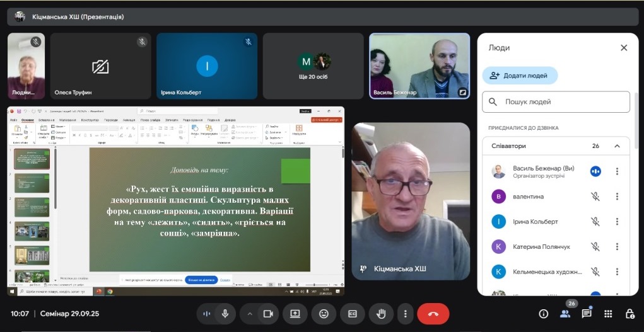Turn on closed captions
Viewport: 644px width, 332px height.
[x=353, y=314]
